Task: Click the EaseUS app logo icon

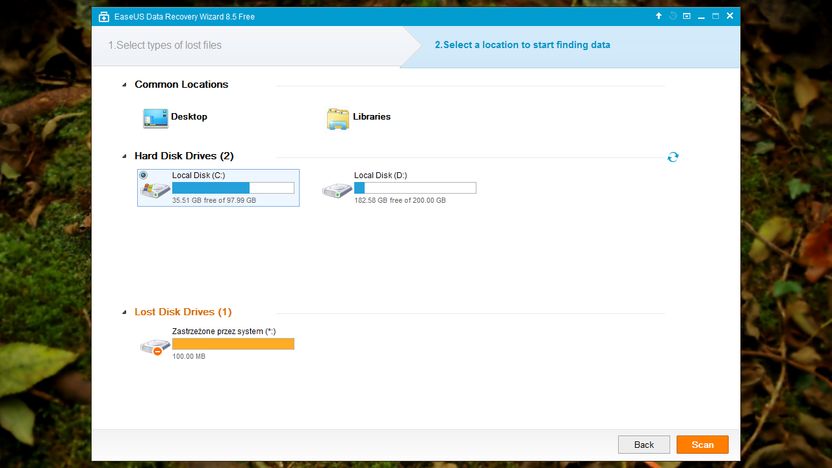Action: click(x=103, y=17)
